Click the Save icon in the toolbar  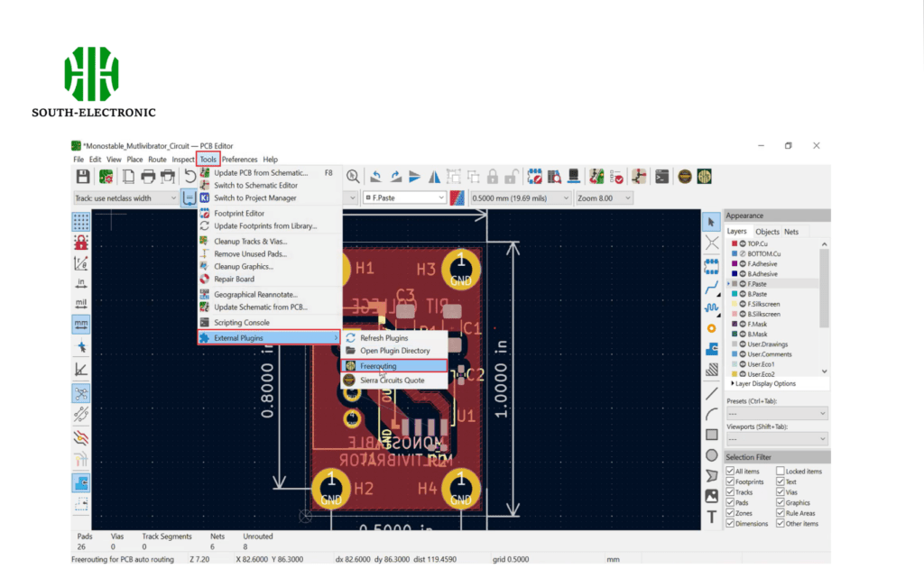[83, 177]
